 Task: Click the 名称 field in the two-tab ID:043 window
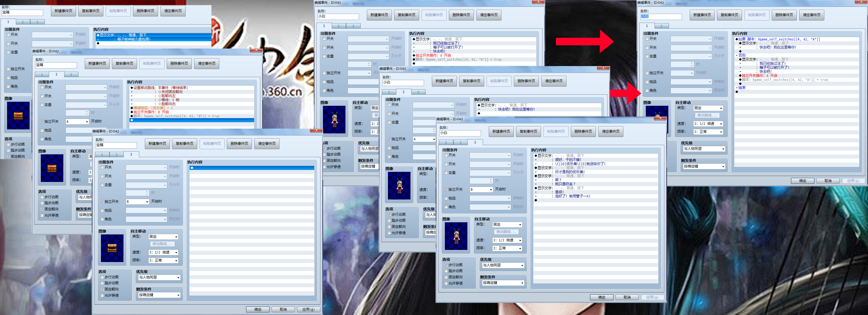click(661, 16)
